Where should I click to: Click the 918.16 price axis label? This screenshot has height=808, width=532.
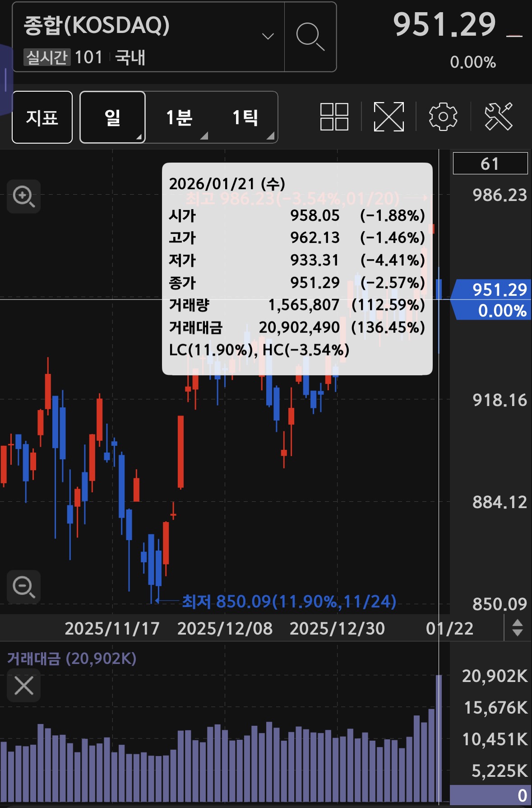coord(500,400)
